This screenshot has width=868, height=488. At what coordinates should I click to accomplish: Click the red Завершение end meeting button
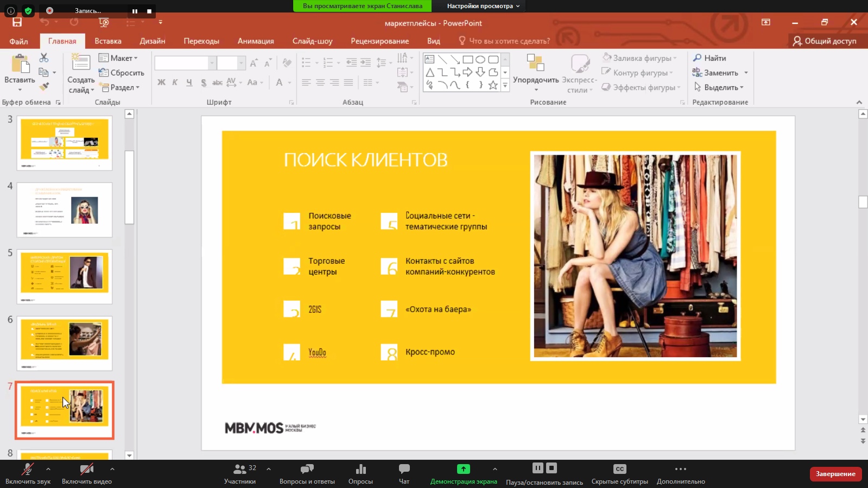point(835,474)
